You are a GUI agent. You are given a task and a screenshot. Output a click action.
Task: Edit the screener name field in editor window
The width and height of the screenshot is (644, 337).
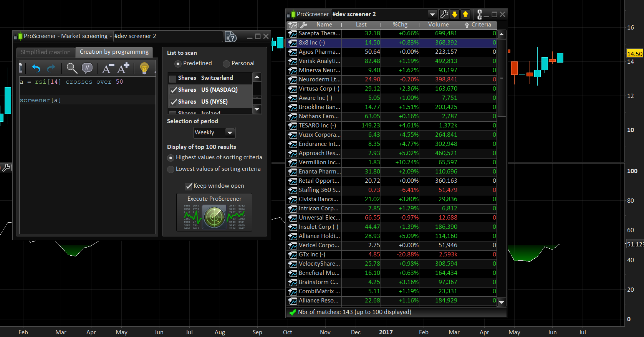pyautogui.click(x=168, y=36)
